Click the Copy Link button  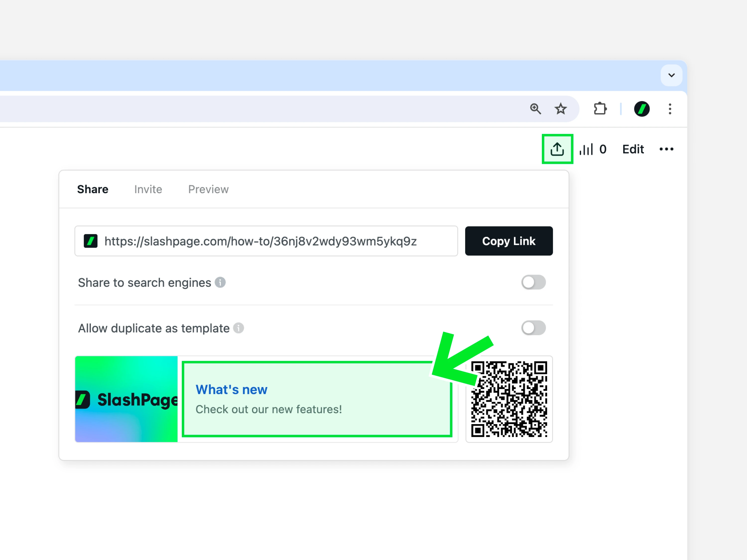(x=508, y=241)
